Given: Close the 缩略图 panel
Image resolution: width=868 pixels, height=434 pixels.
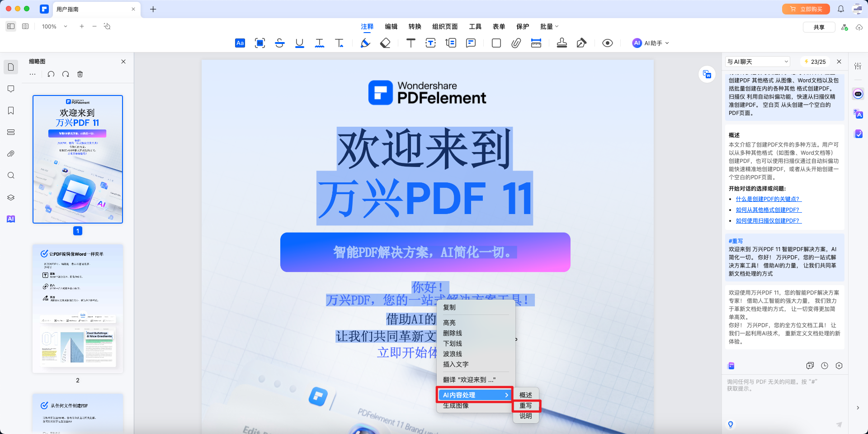Looking at the screenshot, I should (123, 62).
